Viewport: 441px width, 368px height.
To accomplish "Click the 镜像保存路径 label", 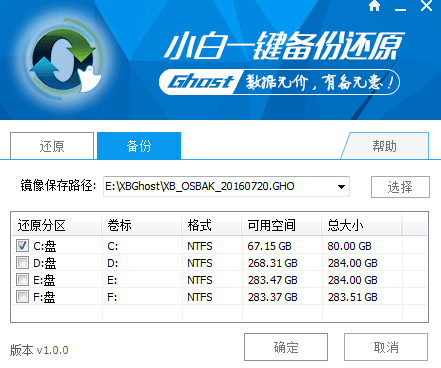I will [x=58, y=186].
